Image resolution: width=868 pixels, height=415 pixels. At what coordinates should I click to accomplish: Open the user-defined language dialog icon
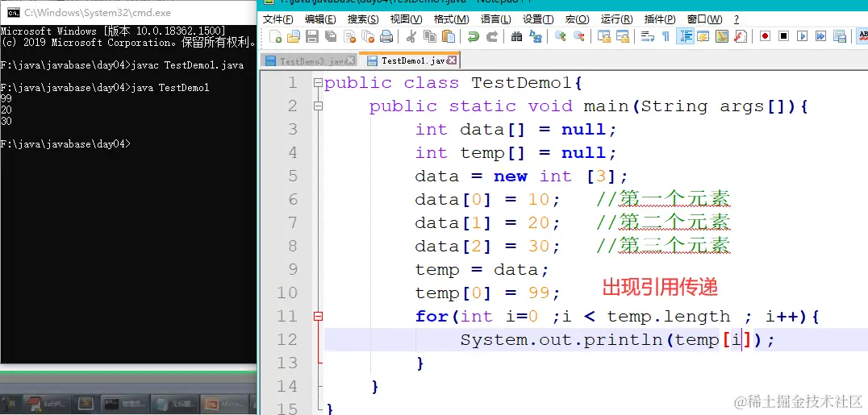pyautogui.click(x=703, y=36)
